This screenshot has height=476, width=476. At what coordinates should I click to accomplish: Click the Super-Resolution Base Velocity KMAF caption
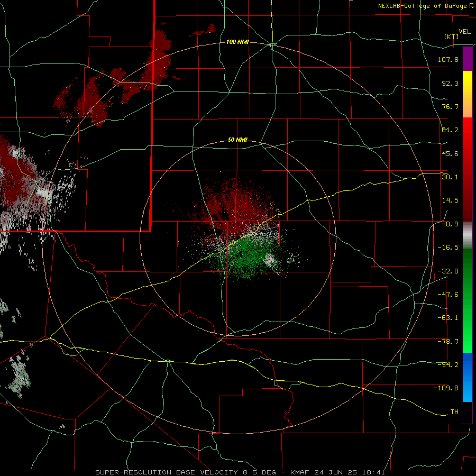coord(240,472)
